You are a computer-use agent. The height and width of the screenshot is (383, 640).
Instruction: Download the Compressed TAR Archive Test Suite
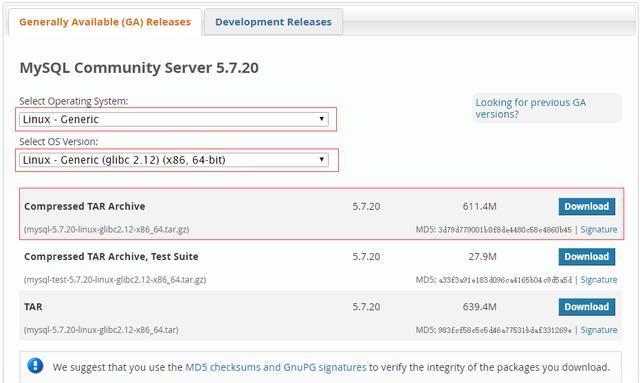[587, 257]
